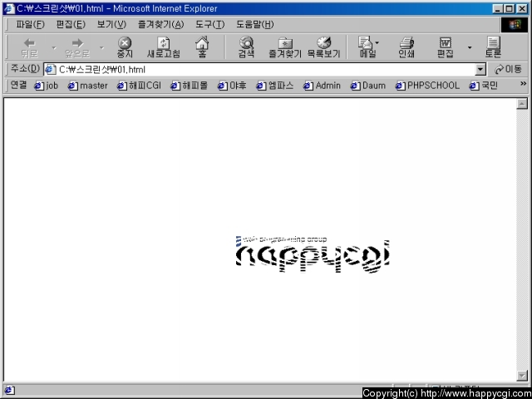Image resolution: width=532 pixels, height=399 pixels.
Task: Click the Mail (메일) toolbar icon
Action: click(x=367, y=47)
